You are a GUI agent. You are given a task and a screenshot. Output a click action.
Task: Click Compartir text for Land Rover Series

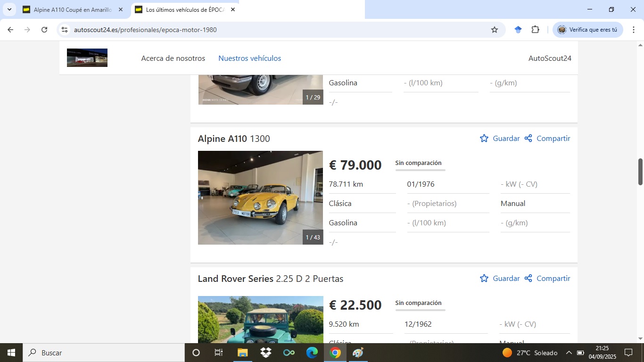(x=553, y=279)
